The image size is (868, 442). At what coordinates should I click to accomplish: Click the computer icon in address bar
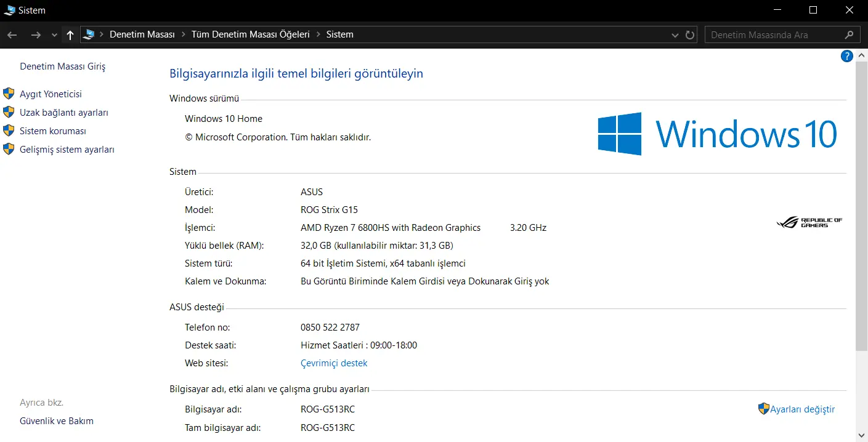click(89, 34)
